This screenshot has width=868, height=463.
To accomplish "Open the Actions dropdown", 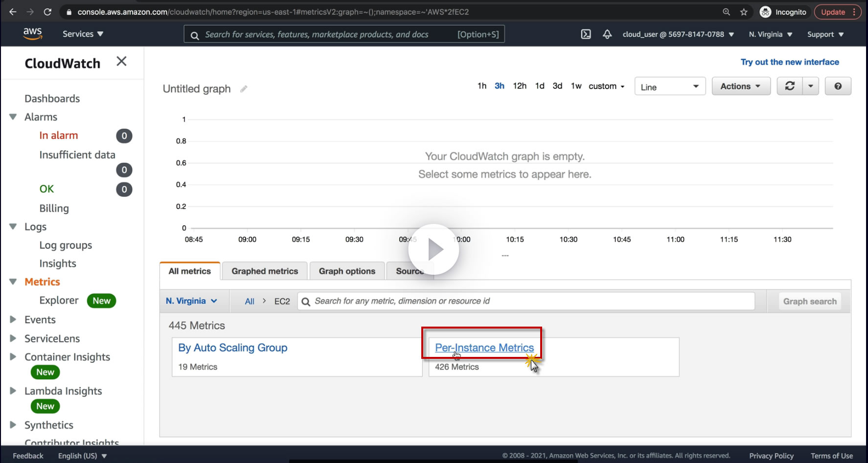I will click(x=741, y=86).
